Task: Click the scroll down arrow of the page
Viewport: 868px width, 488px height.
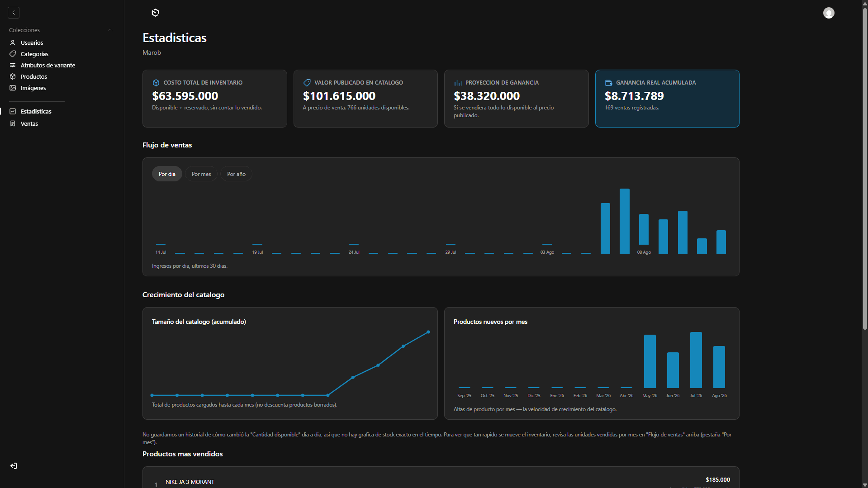Action: pos(865,485)
